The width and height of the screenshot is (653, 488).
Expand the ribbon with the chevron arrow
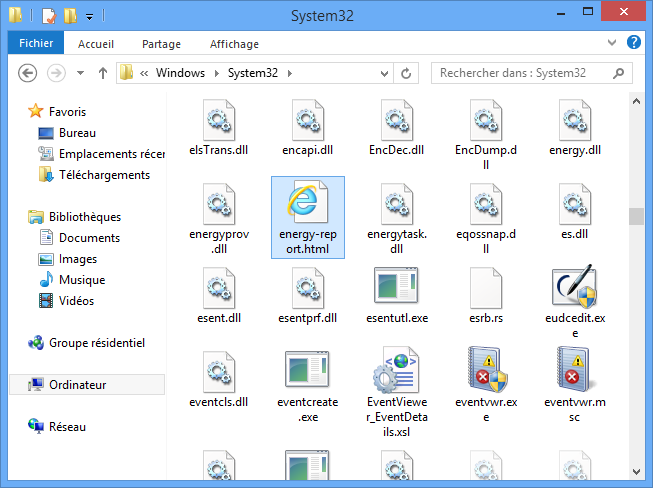612,42
